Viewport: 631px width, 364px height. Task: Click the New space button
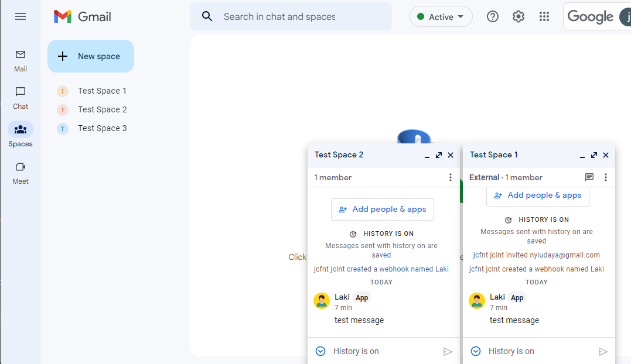91,56
